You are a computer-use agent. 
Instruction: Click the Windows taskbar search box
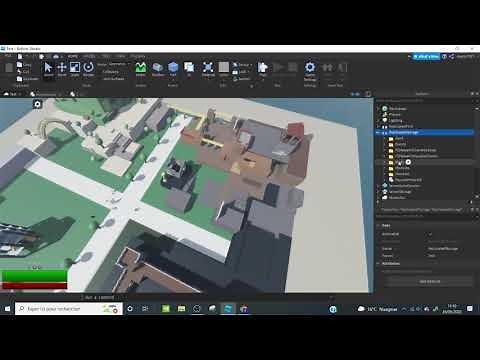point(69,309)
